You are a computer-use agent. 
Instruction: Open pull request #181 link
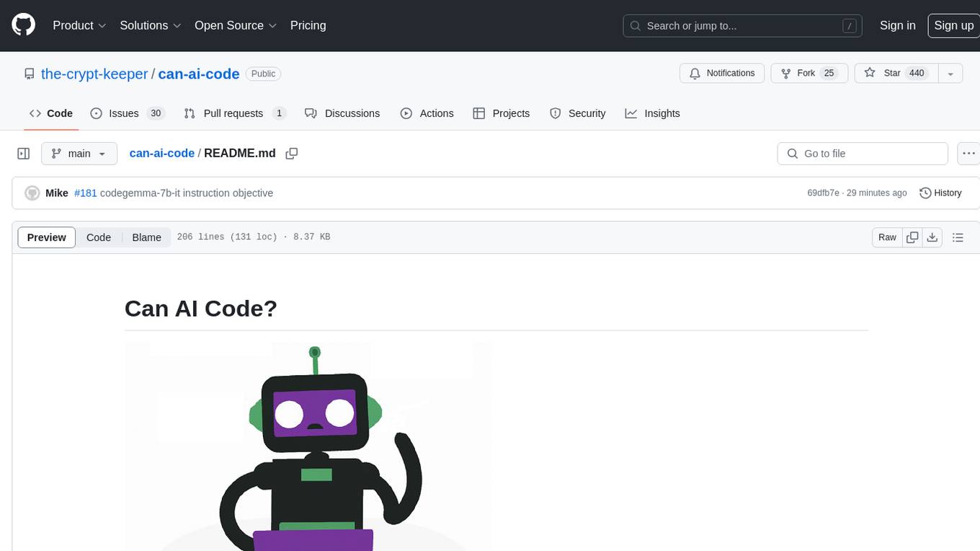pos(86,193)
